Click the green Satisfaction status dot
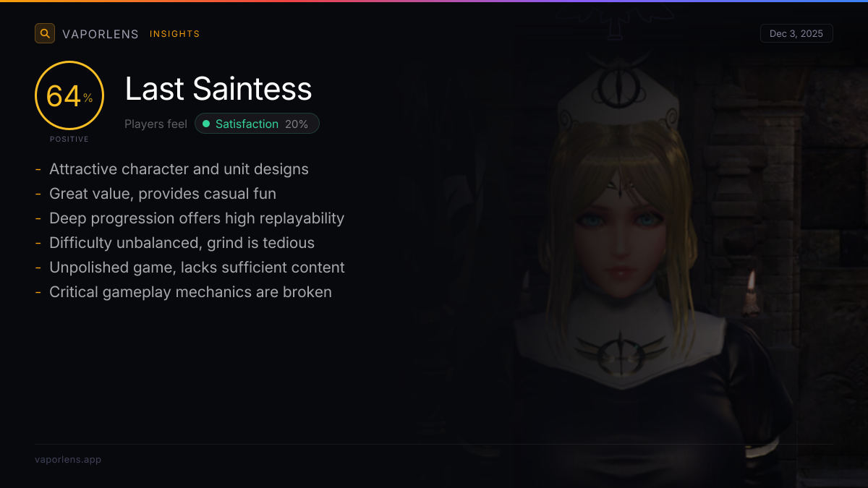868x488 pixels. [x=206, y=124]
